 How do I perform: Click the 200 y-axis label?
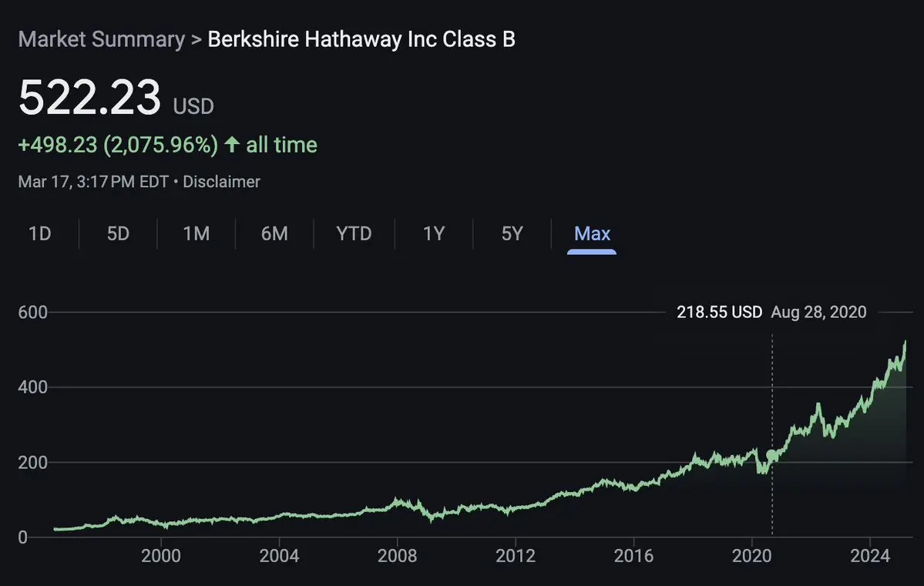click(x=32, y=463)
